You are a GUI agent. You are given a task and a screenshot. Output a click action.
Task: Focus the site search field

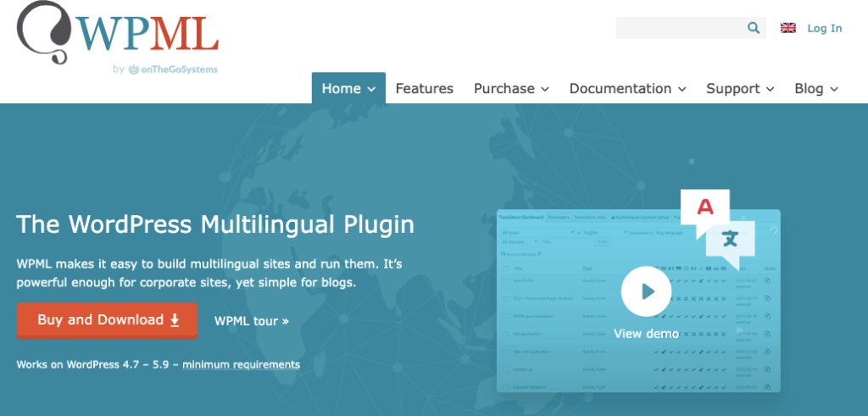click(x=691, y=28)
